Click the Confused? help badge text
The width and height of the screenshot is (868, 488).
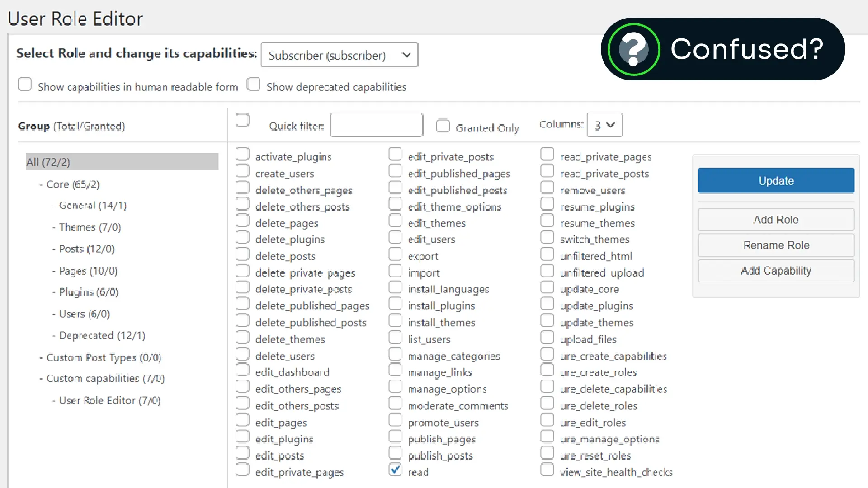pos(747,49)
